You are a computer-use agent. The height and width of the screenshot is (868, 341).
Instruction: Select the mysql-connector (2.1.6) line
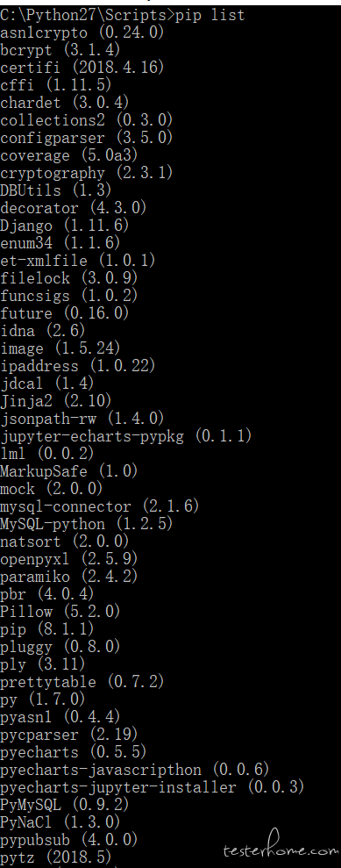(99, 506)
